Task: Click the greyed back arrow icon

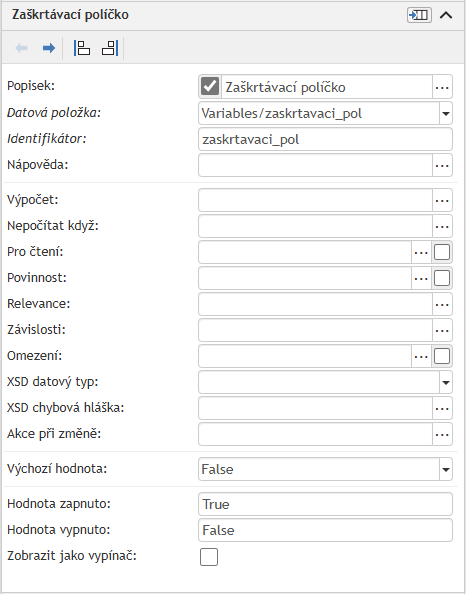Action: 21,48
